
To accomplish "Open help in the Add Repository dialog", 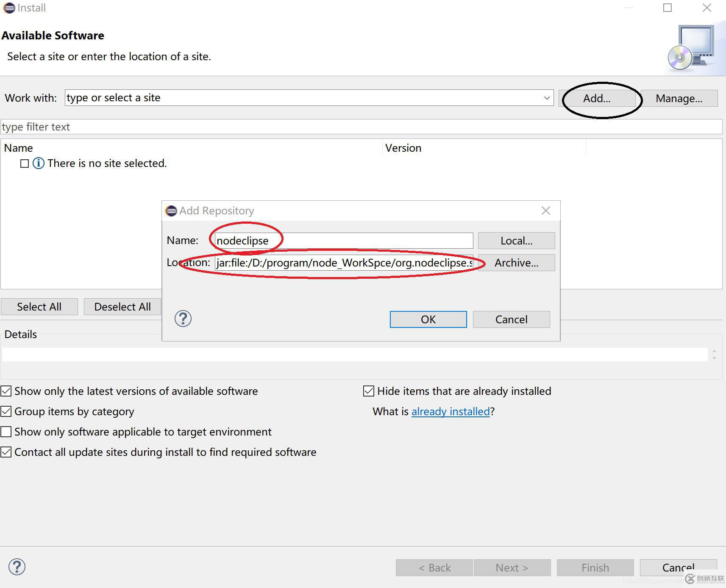I will 183,319.
